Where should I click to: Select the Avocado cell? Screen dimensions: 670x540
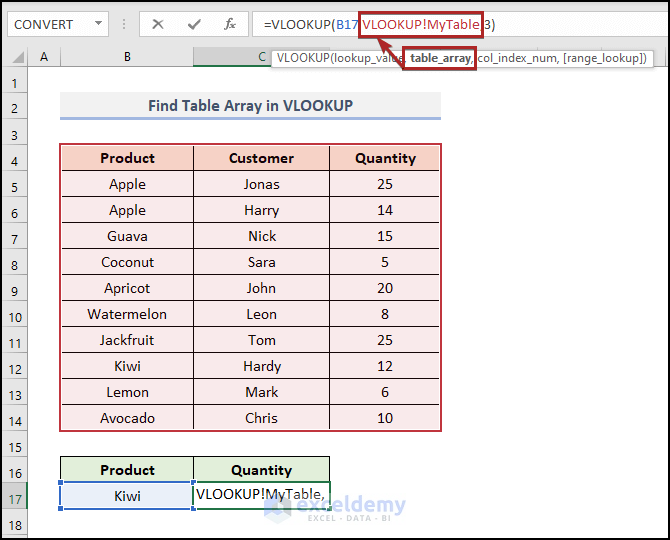[127, 418]
